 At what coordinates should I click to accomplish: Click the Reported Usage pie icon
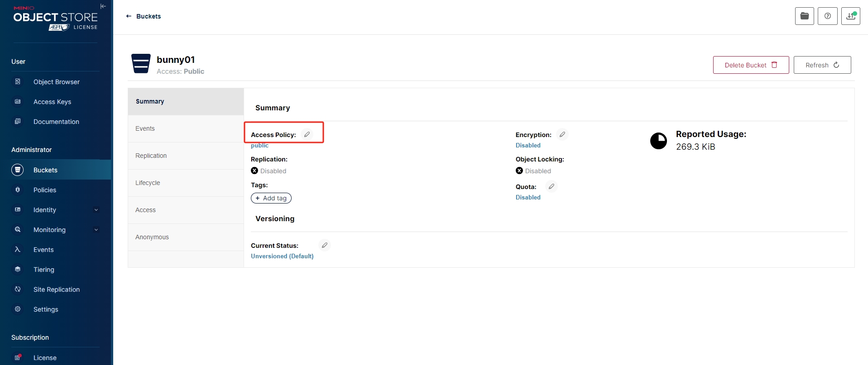coord(659,141)
